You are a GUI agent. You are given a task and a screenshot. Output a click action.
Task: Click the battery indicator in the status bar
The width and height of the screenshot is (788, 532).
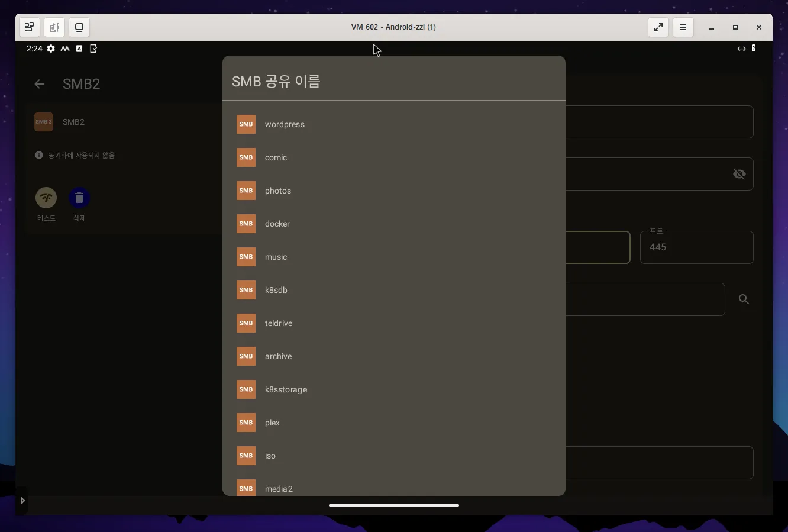[754, 49]
